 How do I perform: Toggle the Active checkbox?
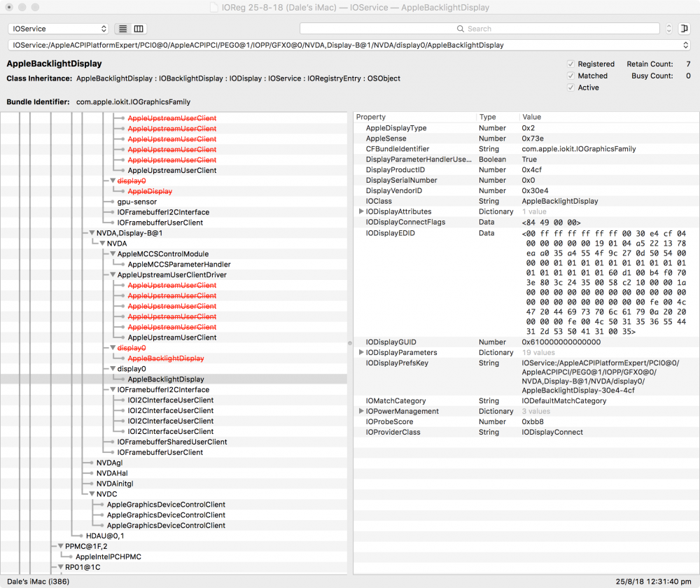coord(570,87)
